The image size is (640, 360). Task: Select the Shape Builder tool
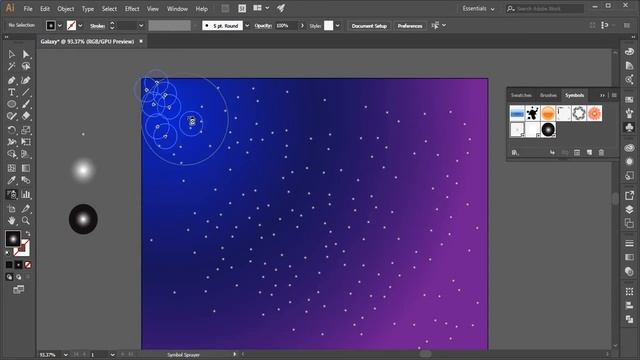coord(11,154)
